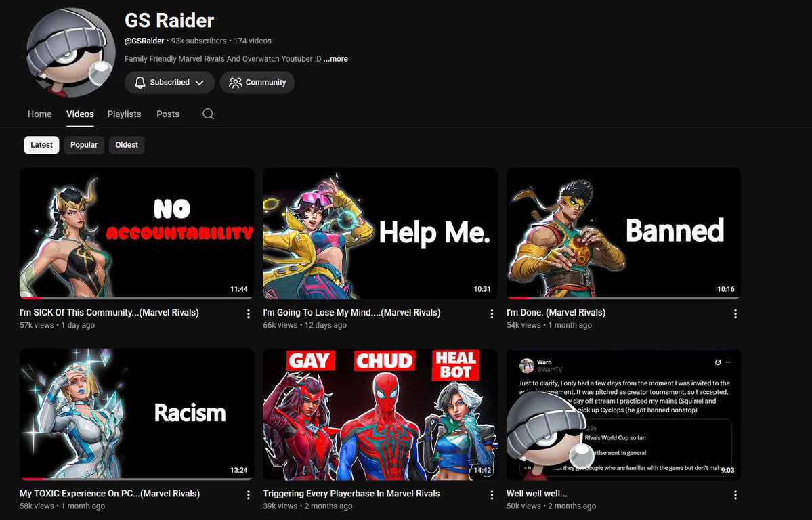This screenshot has width=812, height=520.
Task: Click the GS Raider channel name heading
Action: point(169,21)
